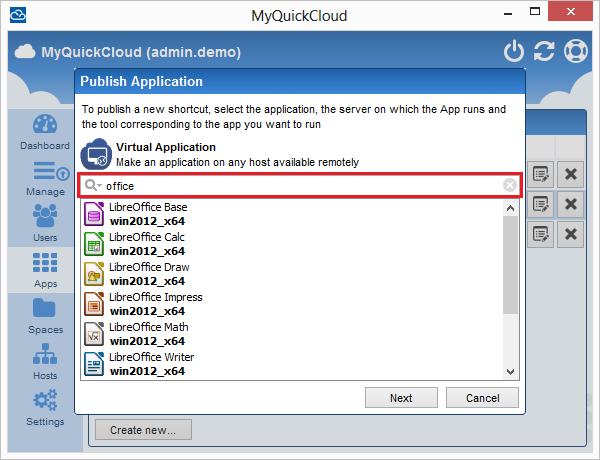Viewport: 600px width, 460px height.
Task: Cancel the Publish Application dialog
Action: click(x=482, y=398)
